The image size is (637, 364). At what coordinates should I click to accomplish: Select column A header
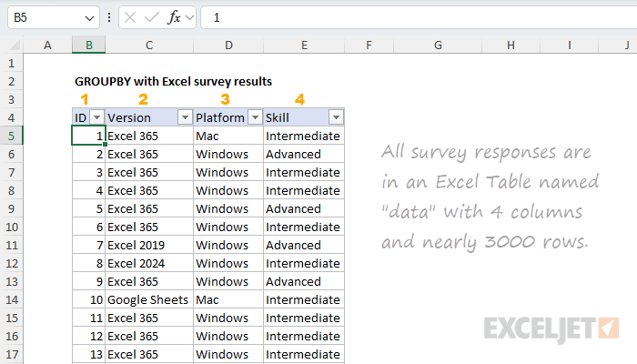(47, 45)
